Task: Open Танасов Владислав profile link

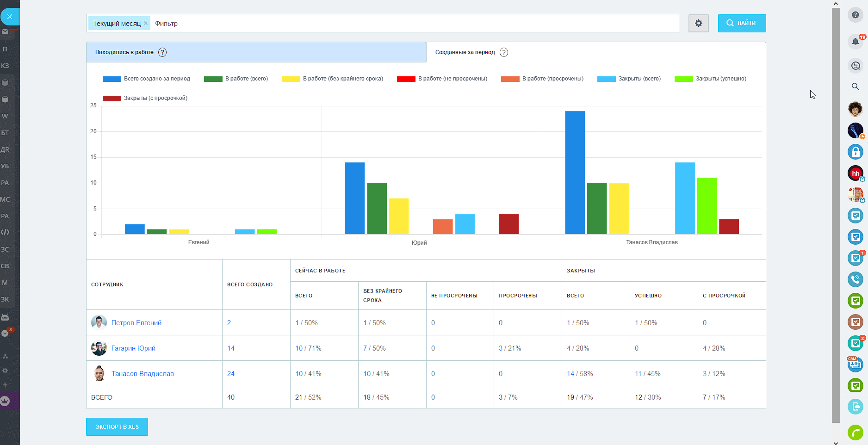Action: 143,373
